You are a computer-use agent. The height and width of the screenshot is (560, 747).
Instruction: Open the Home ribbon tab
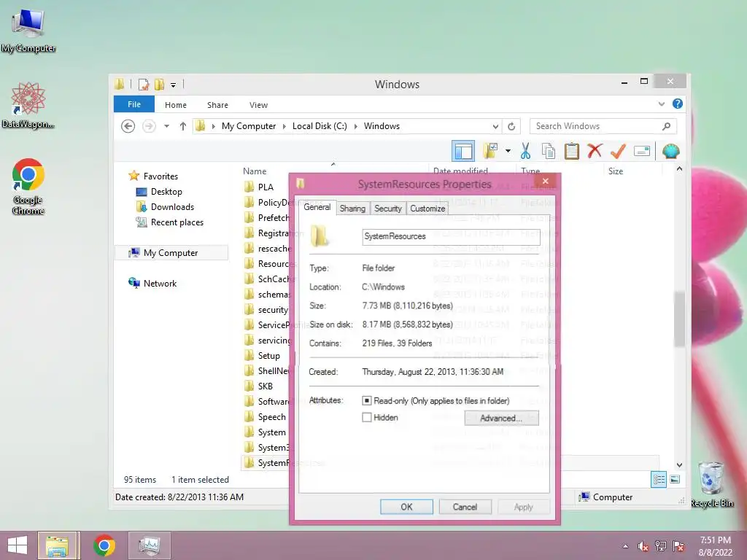176,105
